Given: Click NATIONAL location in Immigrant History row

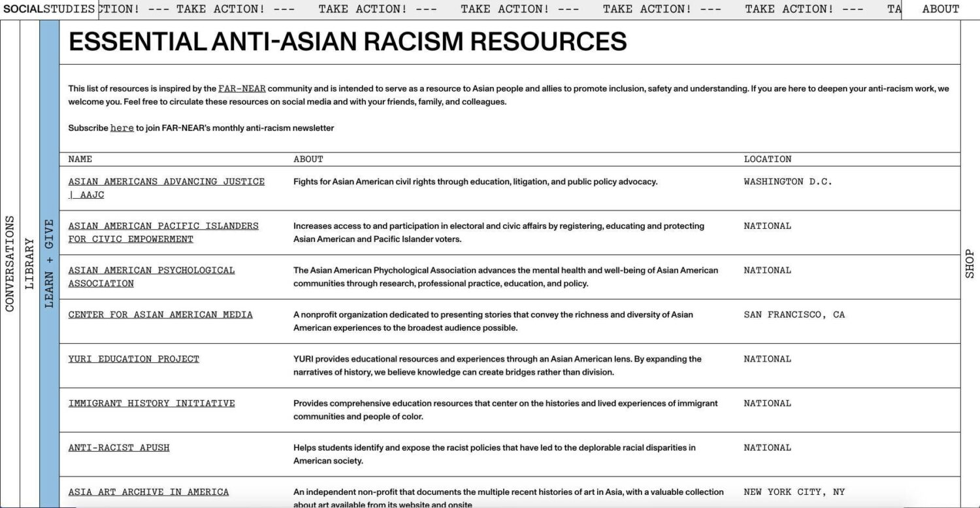Looking at the screenshot, I should coord(768,403).
